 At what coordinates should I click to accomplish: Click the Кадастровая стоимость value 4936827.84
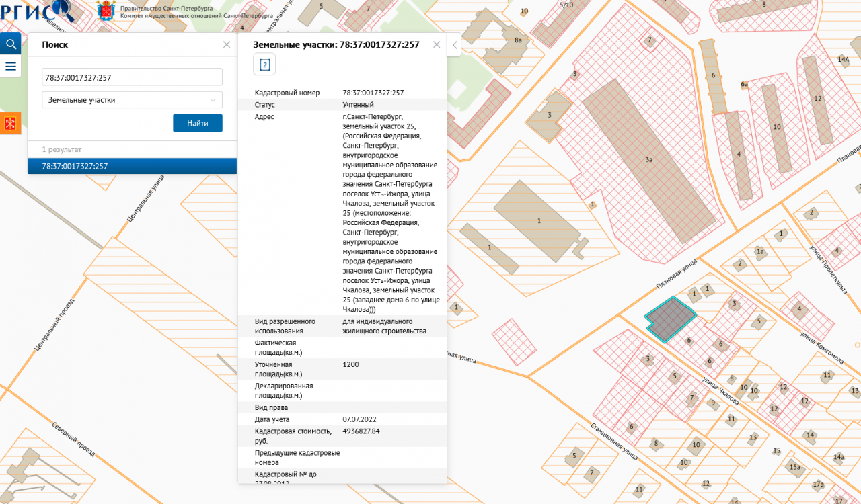(361, 431)
